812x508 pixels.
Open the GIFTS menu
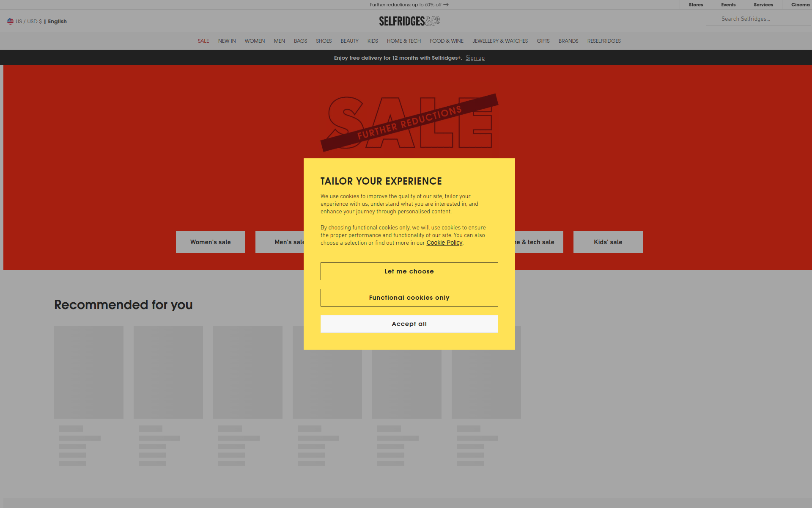pyautogui.click(x=543, y=41)
